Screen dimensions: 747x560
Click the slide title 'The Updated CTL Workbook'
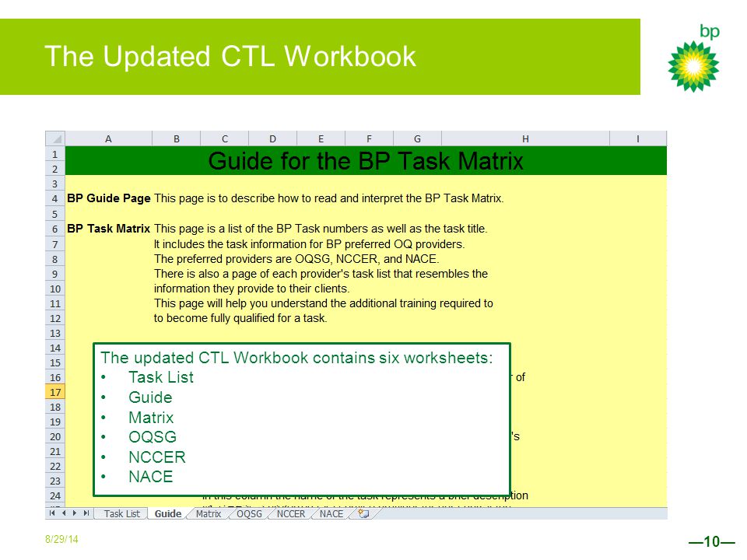(x=230, y=56)
